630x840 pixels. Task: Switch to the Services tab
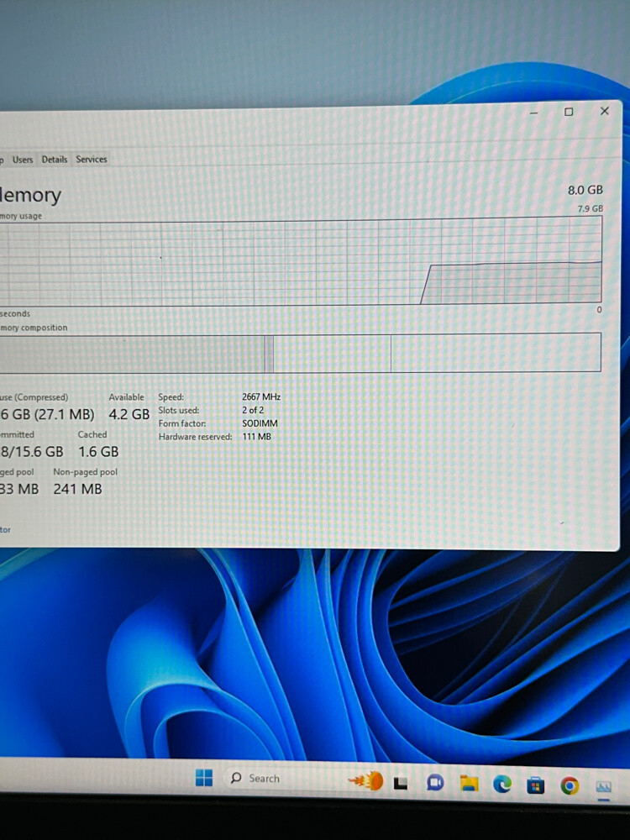click(91, 159)
